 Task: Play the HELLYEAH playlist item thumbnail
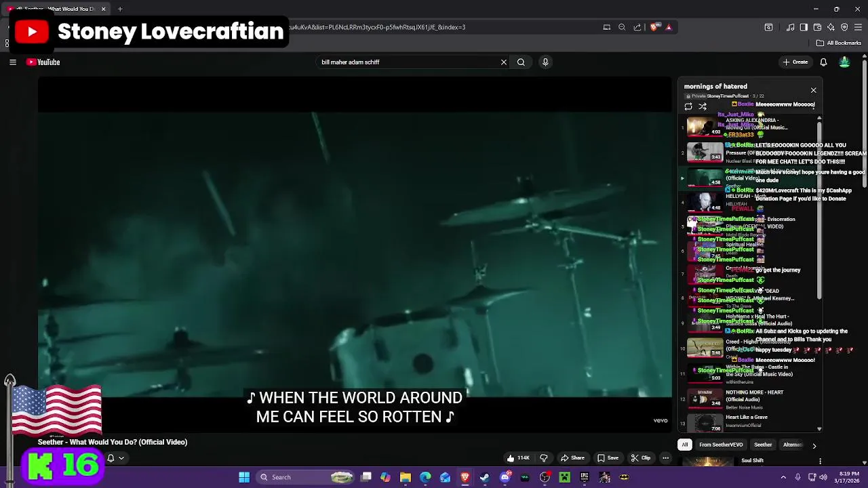[705, 202]
